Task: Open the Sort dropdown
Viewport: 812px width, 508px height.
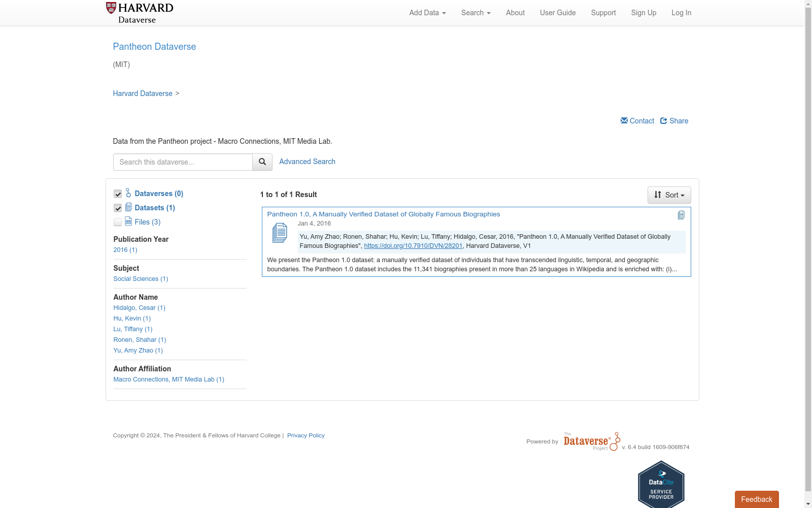Action: click(x=669, y=195)
